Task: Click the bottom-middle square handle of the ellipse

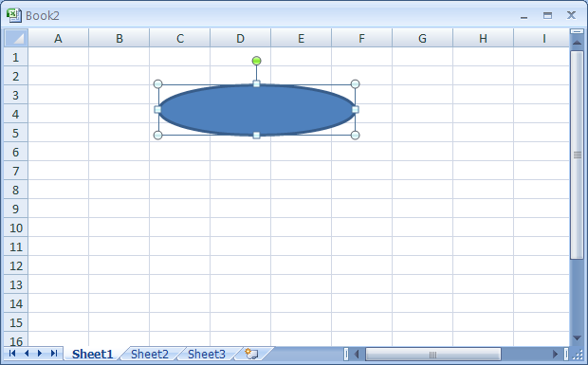Action: click(256, 136)
